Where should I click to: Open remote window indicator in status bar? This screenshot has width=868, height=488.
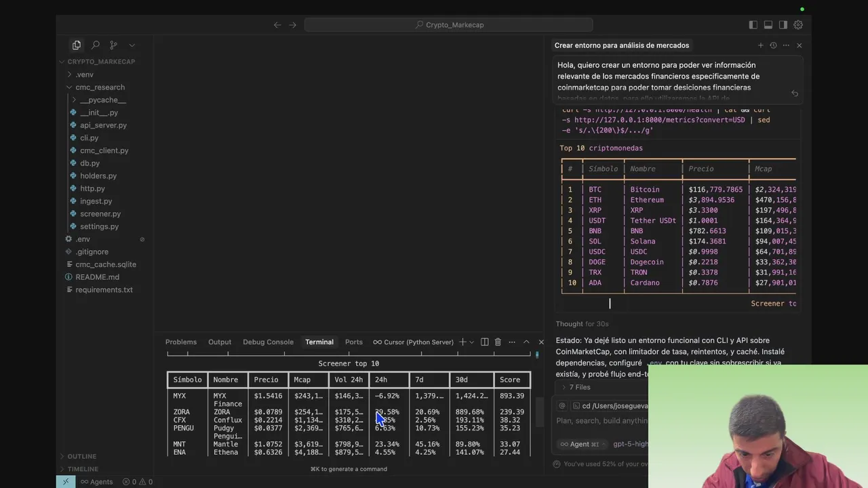click(66, 482)
